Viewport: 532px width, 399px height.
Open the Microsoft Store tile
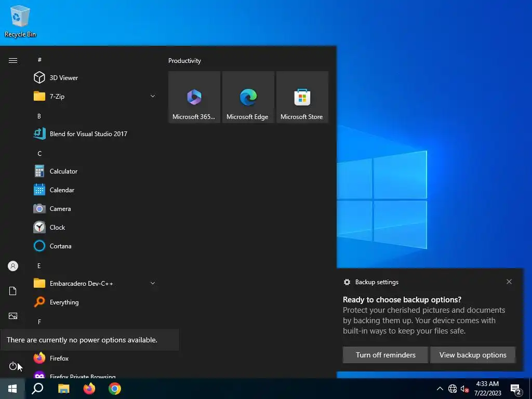point(302,97)
